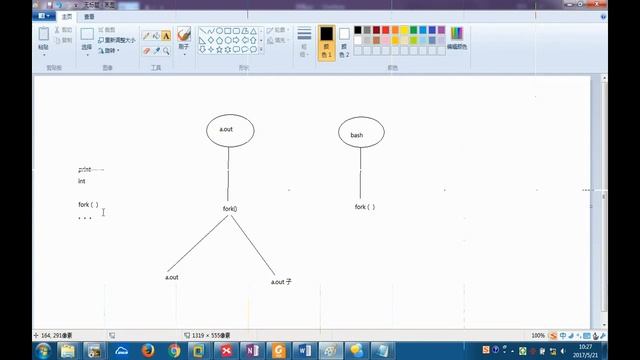
Task: Choose the Up arrow shape
Action: [253, 40]
